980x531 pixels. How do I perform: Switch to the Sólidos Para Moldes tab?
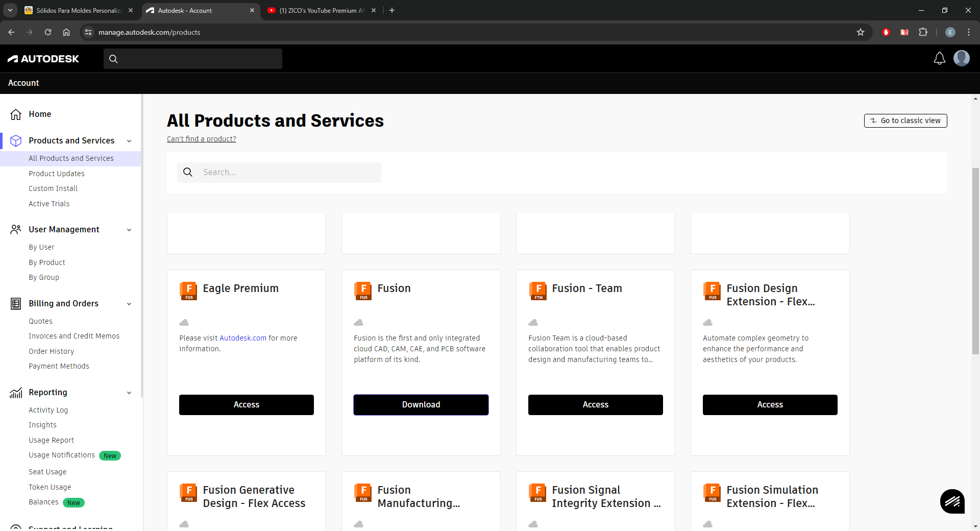pyautogui.click(x=79, y=10)
